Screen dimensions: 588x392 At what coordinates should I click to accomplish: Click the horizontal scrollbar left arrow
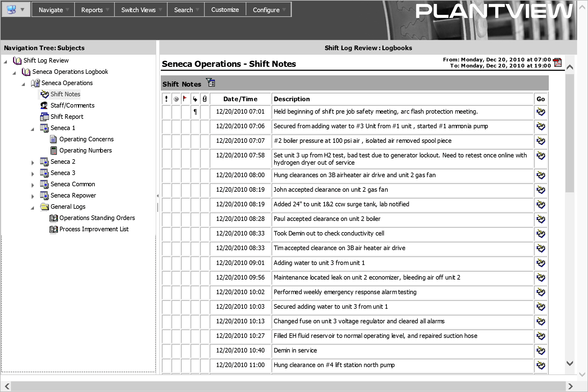(7, 386)
